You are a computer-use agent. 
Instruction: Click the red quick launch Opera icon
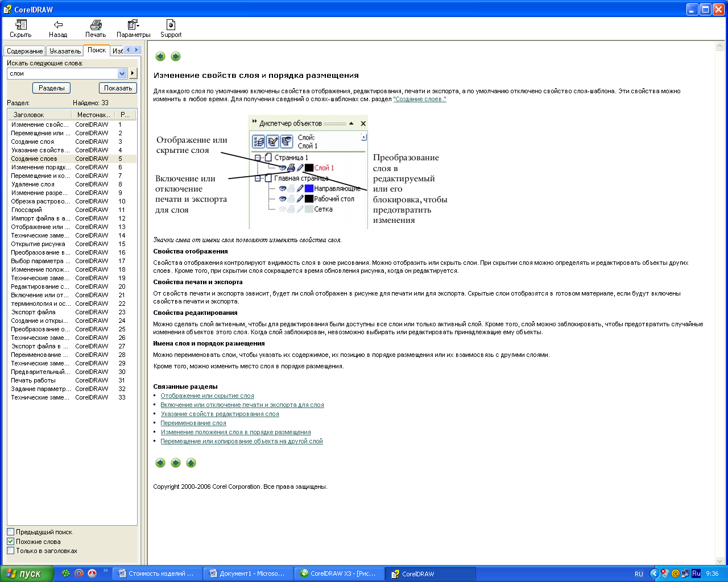click(92, 573)
